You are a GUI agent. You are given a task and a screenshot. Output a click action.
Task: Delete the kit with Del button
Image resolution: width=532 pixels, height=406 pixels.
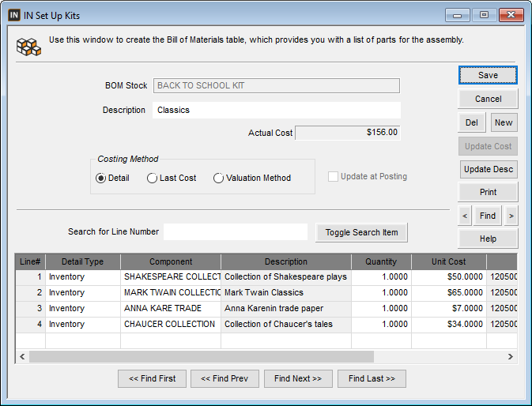pyautogui.click(x=472, y=122)
